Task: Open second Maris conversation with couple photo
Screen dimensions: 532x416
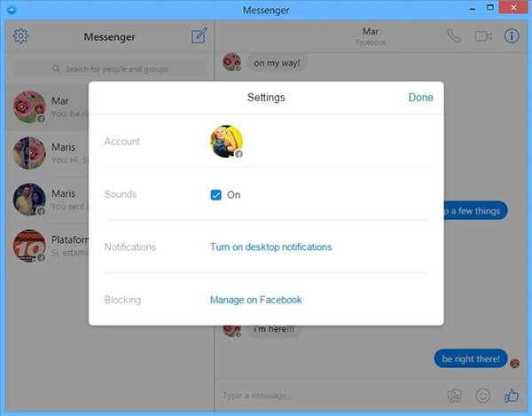Action: click(x=29, y=200)
